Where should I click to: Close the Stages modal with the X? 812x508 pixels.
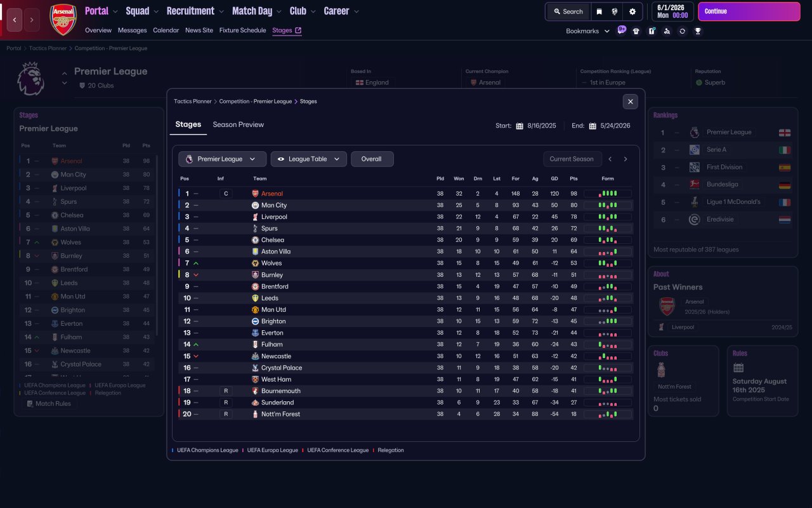coord(630,102)
